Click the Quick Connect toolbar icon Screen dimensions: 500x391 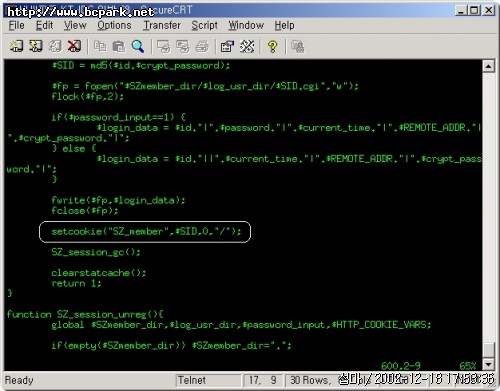(x=36, y=46)
